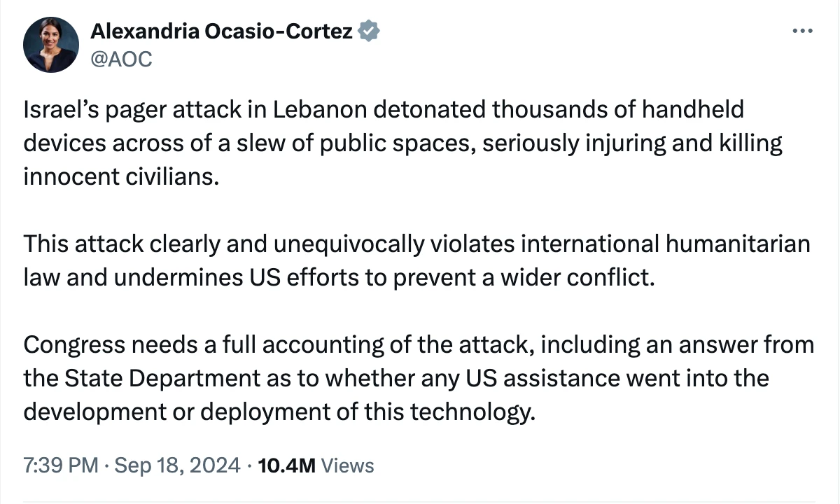Screen dimensions: 840x504
Task: Click the 10.4M Views analytics count
Action: (x=315, y=465)
